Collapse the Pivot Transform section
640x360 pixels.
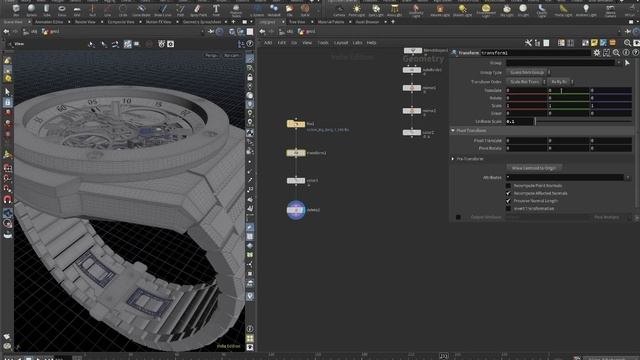coord(453,131)
